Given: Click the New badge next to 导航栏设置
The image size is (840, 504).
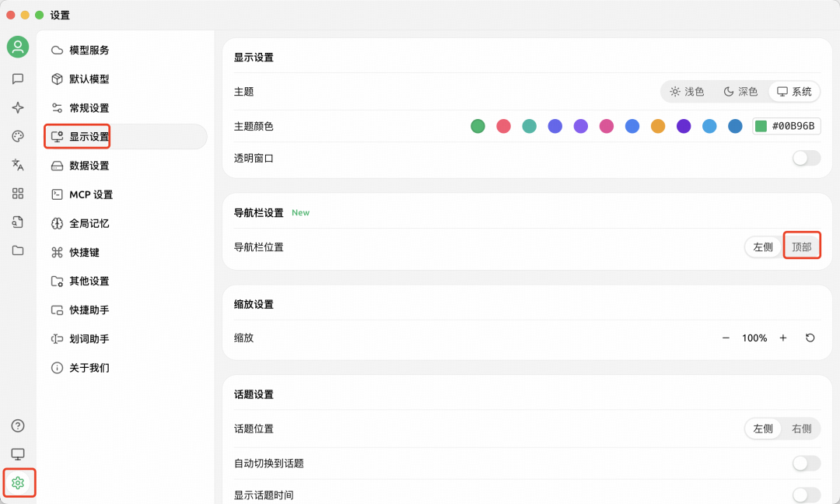Looking at the screenshot, I should point(300,212).
